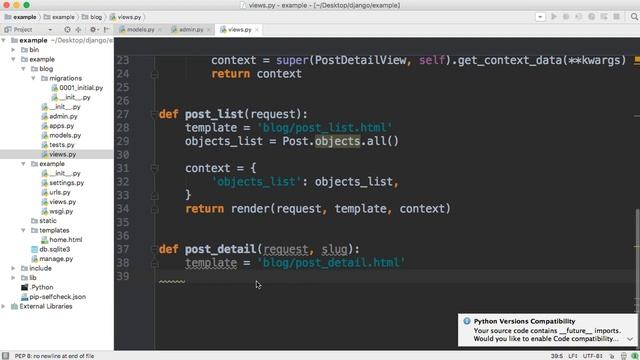Click fold toggle on line 27 def post_list
The width and height of the screenshot is (640, 360).
click(x=154, y=114)
